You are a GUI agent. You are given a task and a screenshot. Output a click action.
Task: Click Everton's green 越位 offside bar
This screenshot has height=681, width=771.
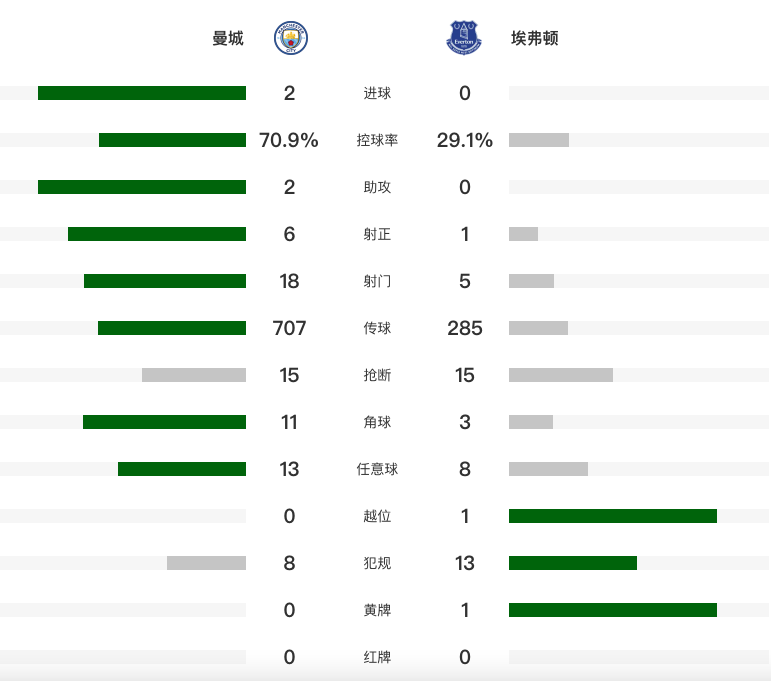613,516
